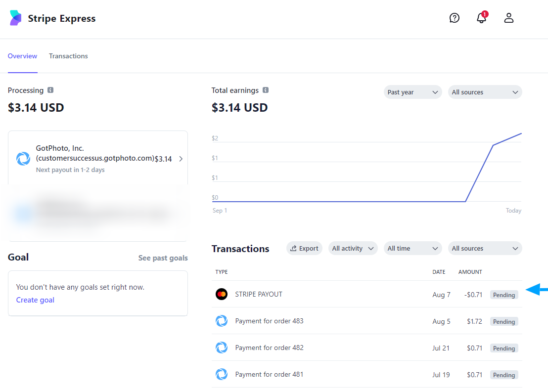Click the Today chart axis label
Image resolution: width=548 pixels, height=392 pixels.
[513, 210]
